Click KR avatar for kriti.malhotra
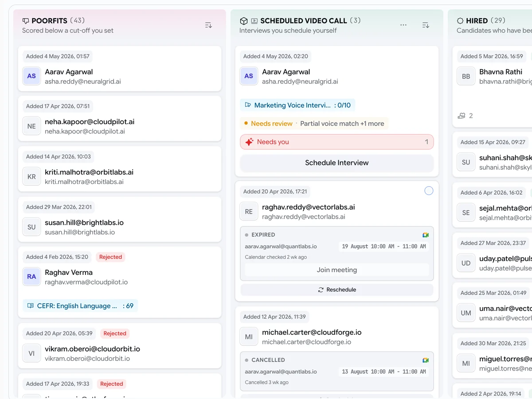Viewport: 532px width, 399px height. pos(31,176)
